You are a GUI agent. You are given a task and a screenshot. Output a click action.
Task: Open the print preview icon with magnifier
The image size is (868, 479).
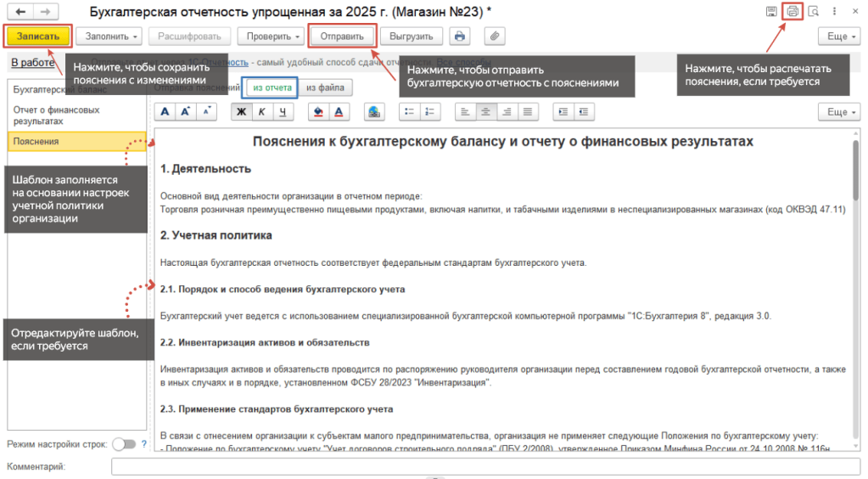813,11
